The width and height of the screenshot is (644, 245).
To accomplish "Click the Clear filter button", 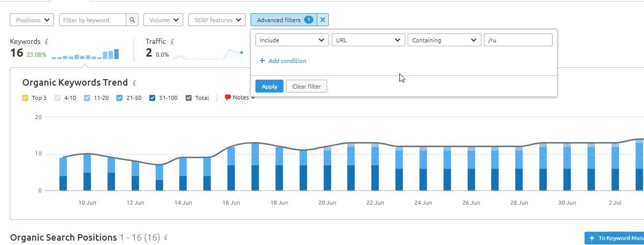I will pyautogui.click(x=307, y=87).
